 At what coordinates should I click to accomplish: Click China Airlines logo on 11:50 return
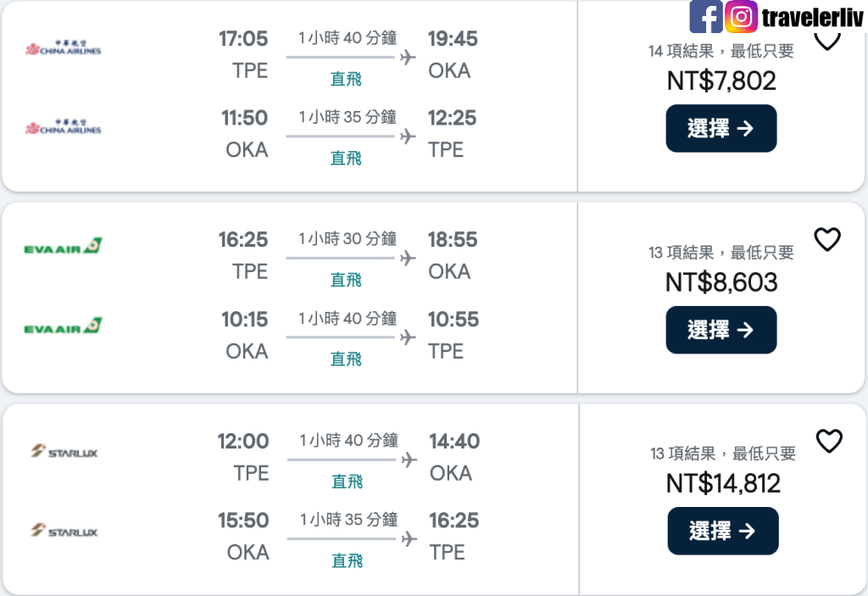pyautogui.click(x=63, y=127)
